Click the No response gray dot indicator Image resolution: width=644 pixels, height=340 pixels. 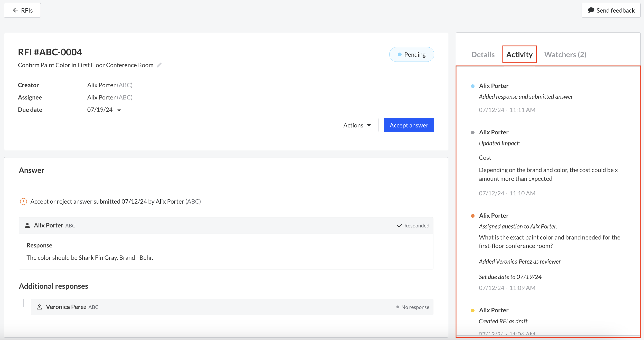click(398, 307)
